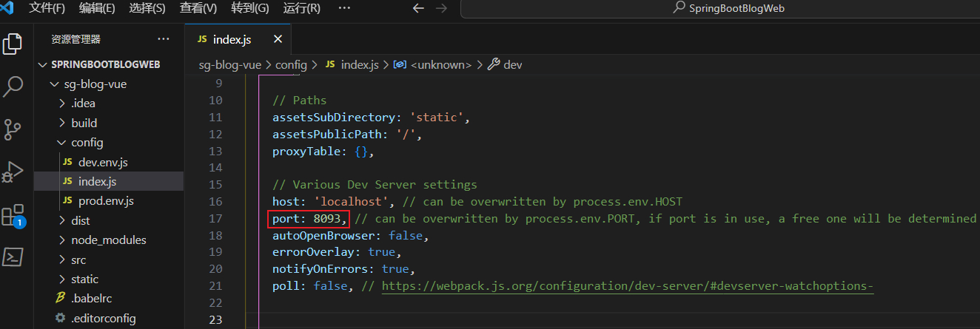Screen dimensions: 980x329
Task: Click the 资源管理器 panel title
Action: pos(75,39)
